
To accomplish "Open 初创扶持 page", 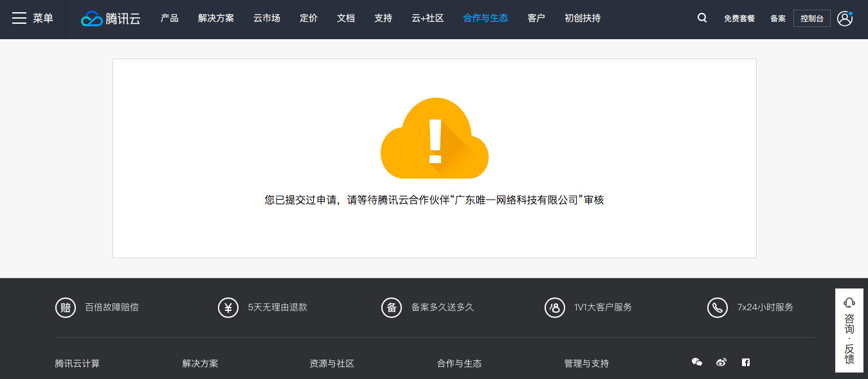I will pyautogui.click(x=583, y=18).
